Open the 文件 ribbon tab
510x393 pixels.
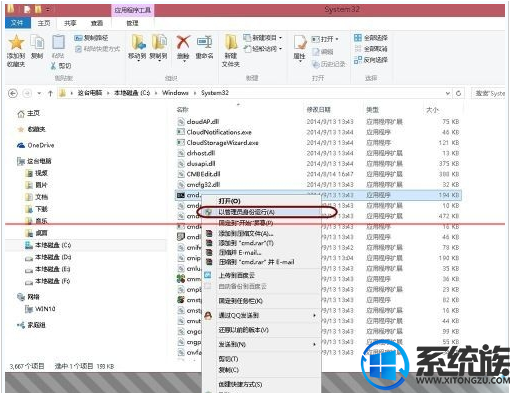tap(17, 23)
